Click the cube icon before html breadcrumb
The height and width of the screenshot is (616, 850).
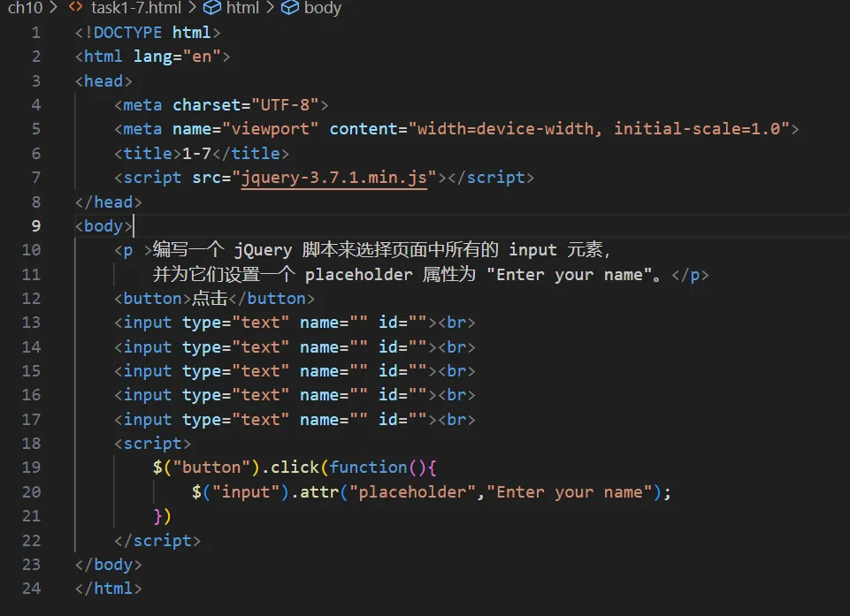point(212,8)
